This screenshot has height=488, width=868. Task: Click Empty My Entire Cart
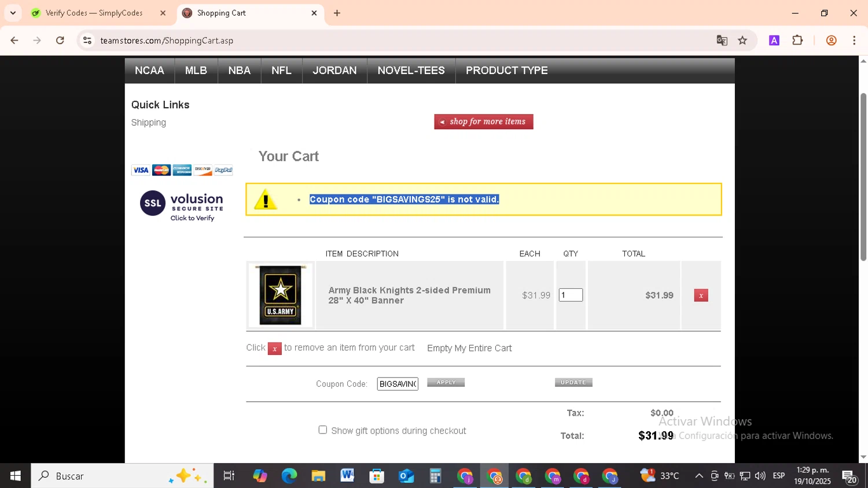469,348
